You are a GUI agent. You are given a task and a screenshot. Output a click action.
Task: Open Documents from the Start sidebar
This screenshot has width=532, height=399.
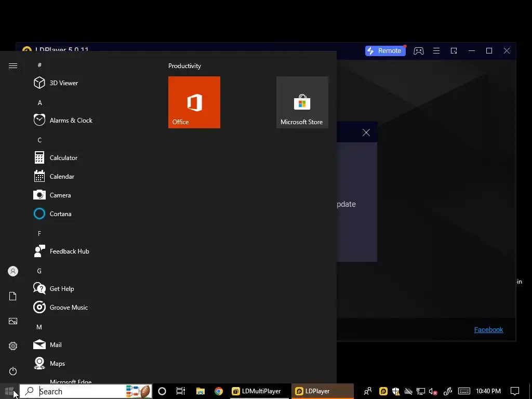(13, 296)
